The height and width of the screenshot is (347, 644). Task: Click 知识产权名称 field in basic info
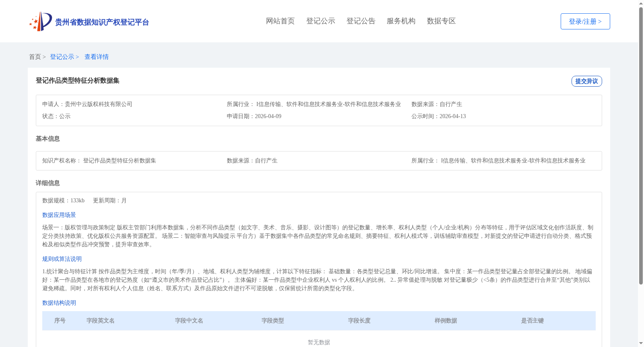pyautogui.click(x=99, y=160)
